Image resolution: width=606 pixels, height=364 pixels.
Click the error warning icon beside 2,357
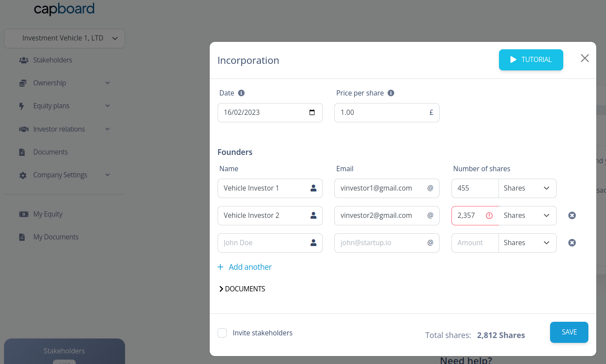(489, 215)
